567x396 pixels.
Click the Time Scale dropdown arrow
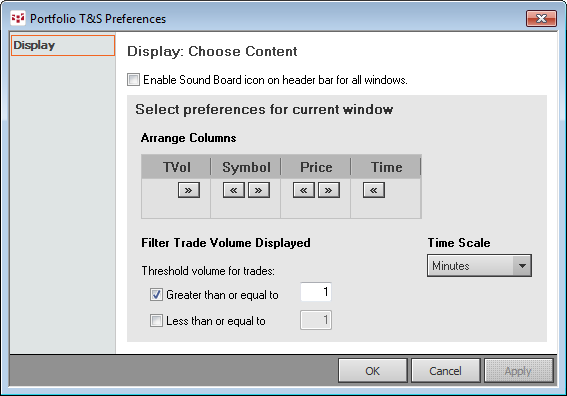point(522,266)
